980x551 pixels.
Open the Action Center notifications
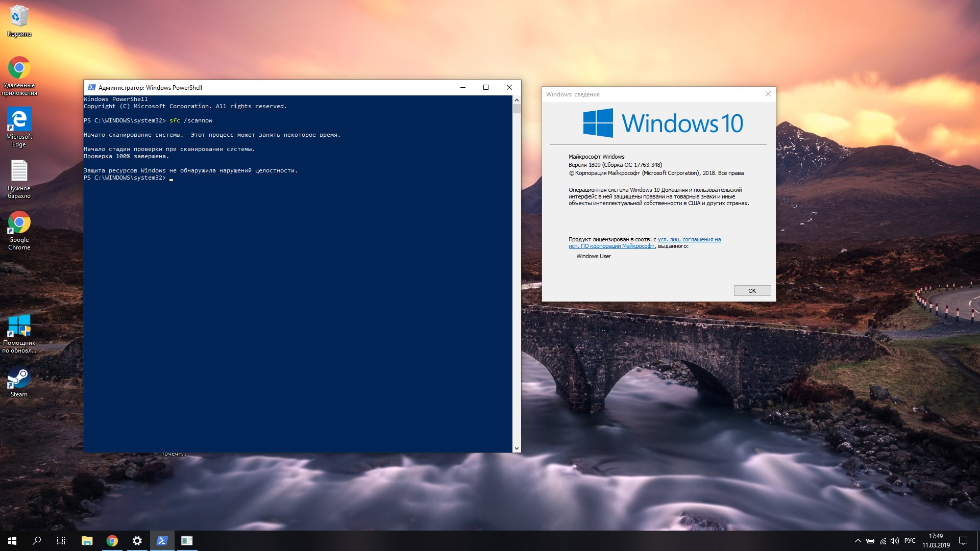coord(963,541)
